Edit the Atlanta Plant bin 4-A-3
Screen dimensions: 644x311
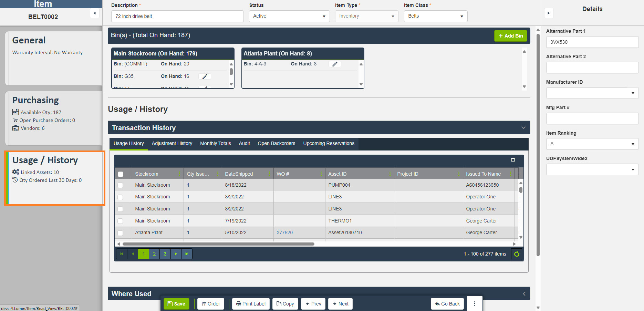(x=334, y=64)
